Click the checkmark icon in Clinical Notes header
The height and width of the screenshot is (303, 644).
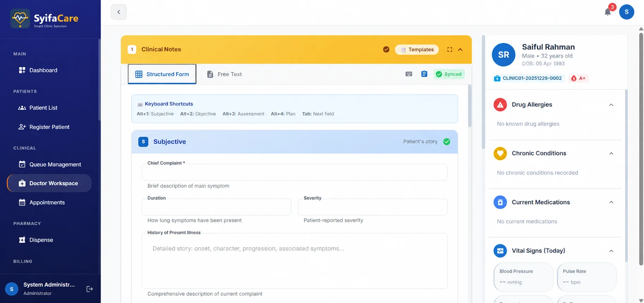tap(386, 49)
